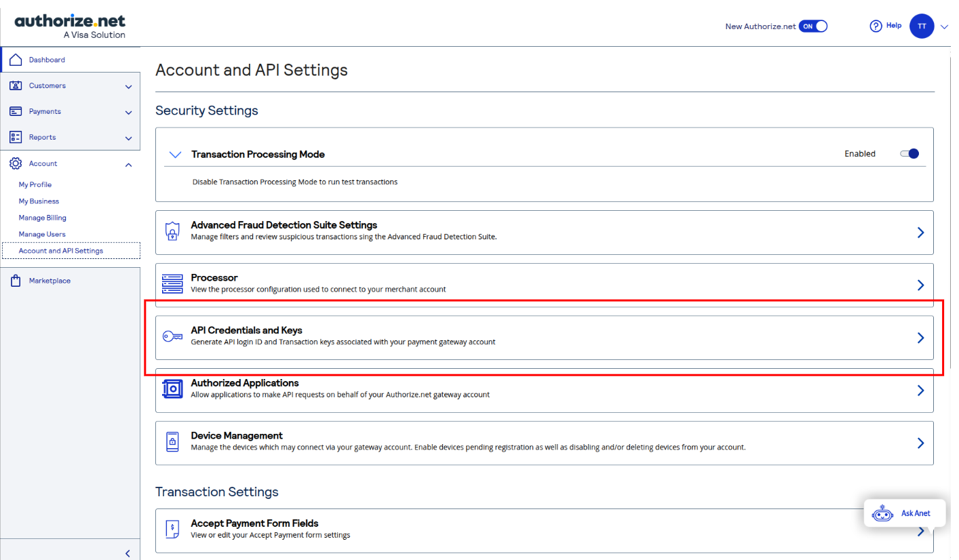
Task: Collapse the Account menu chevron
Action: click(x=128, y=164)
